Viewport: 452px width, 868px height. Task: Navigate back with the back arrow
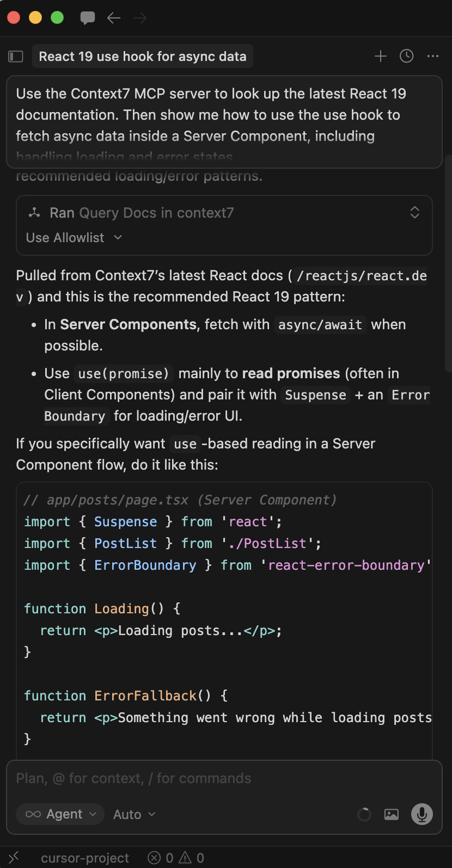tap(114, 17)
